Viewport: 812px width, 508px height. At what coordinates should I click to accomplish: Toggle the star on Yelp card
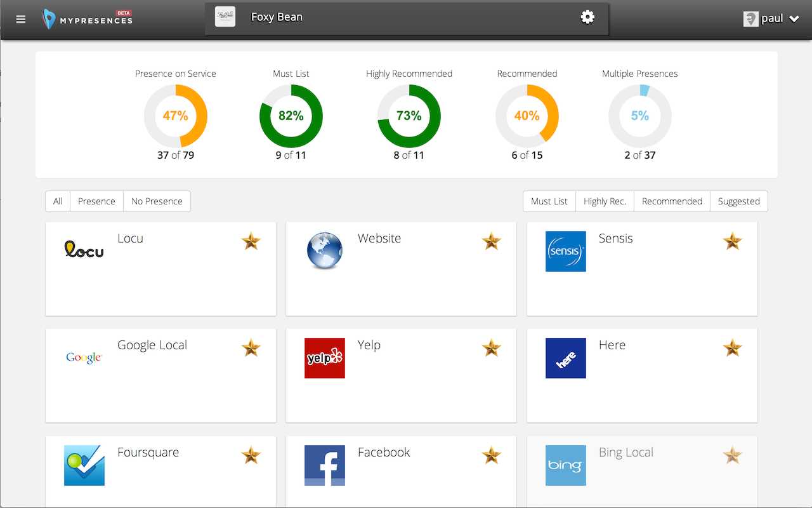point(492,348)
